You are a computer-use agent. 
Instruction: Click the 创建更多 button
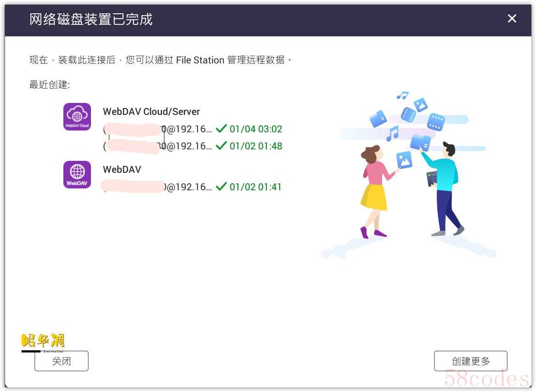click(x=471, y=361)
